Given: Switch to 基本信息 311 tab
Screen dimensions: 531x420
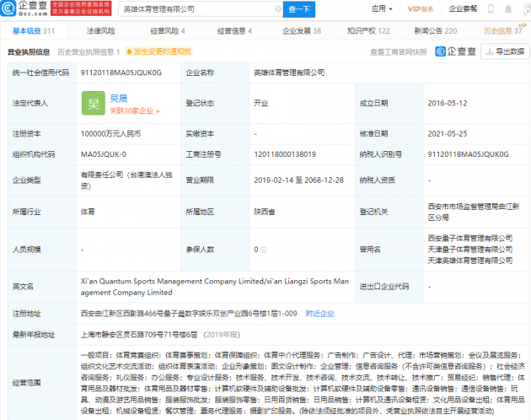Looking at the screenshot, I should pyautogui.click(x=34, y=31).
